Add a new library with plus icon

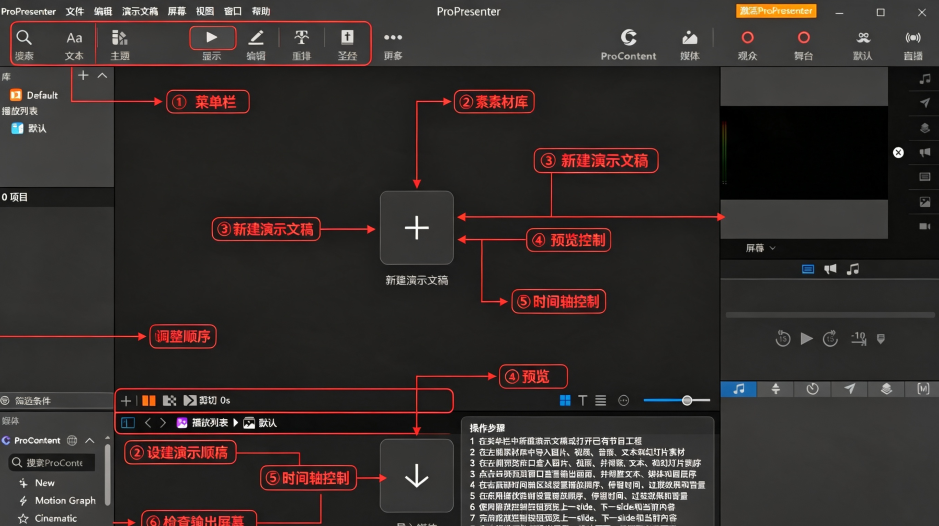[x=83, y=75]
